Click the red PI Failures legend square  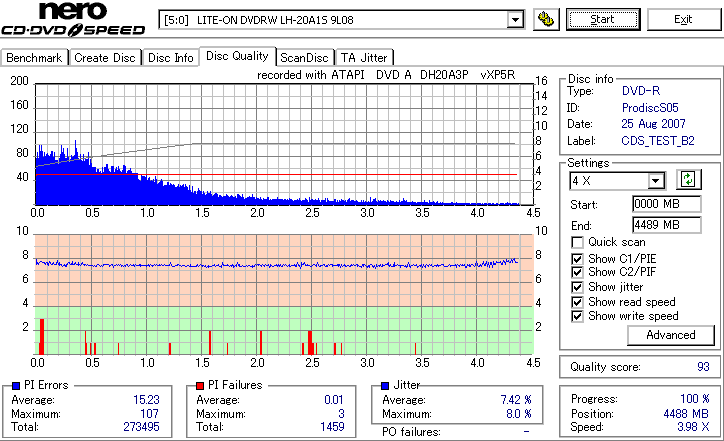[x=200, y=386]
